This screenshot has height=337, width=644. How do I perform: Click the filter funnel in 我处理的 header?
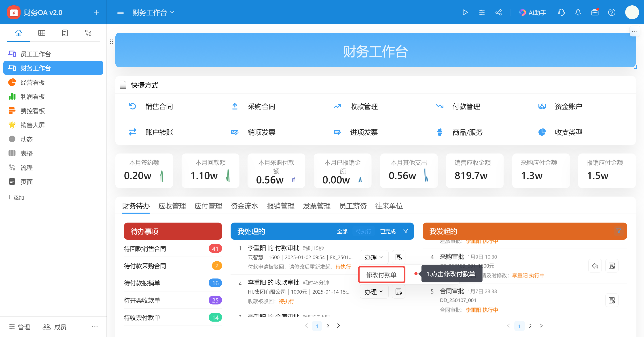(406, 231)
